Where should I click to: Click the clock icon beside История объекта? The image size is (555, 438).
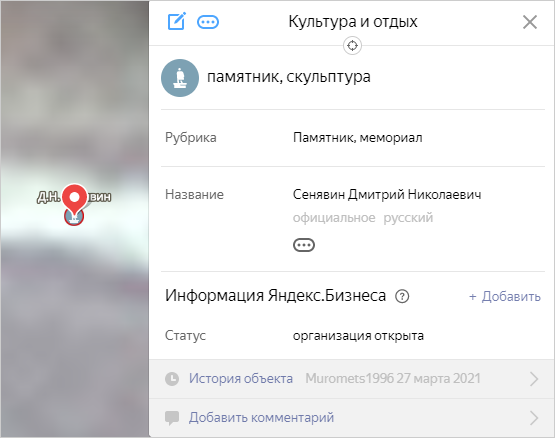pyautogui.click(x=172, y=379)
